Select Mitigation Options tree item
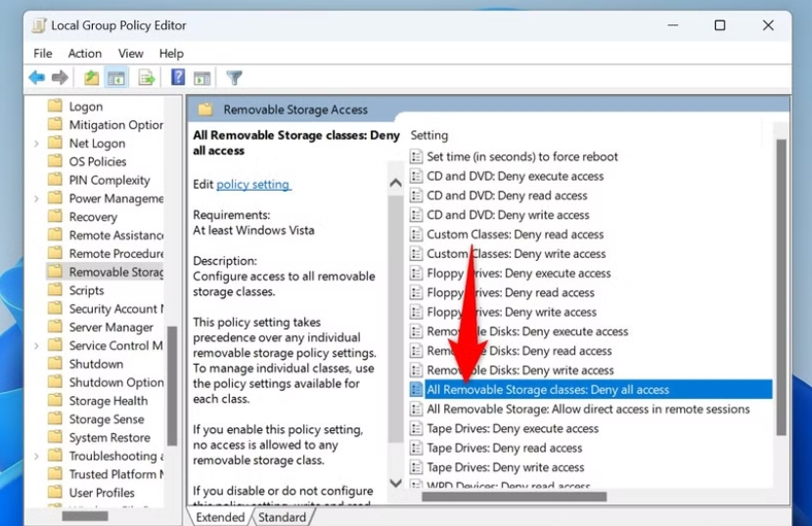The height and width of the screenshot is (526, 812). coord(116,125)
